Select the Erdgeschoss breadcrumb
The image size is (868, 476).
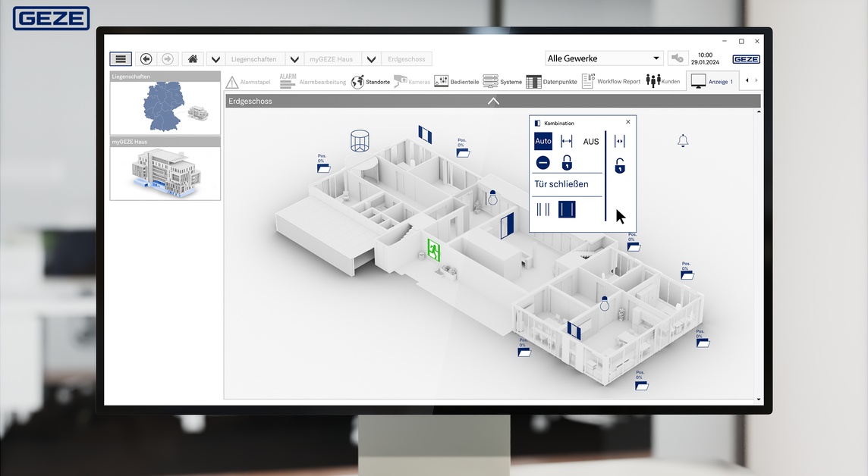[407, 59]
